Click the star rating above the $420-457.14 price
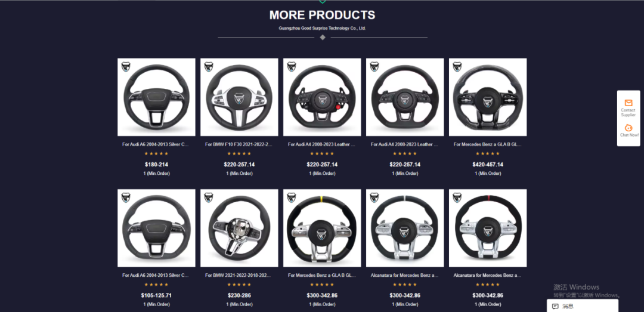644x312 pixels. click(x=488, y=154)
